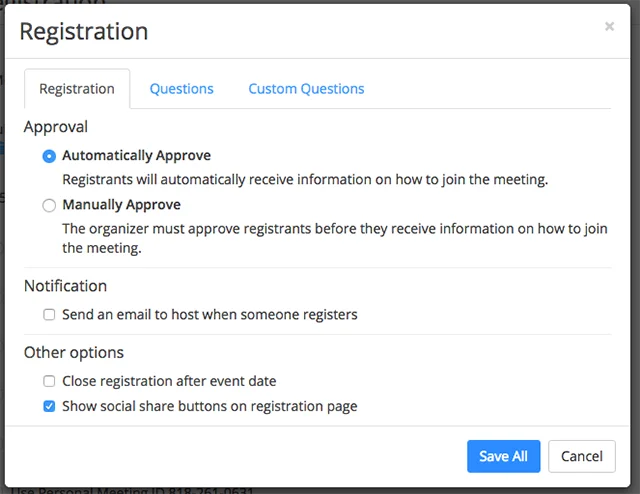Viewport: 640px width, 494px height.
Task: Click the "Send an email to host" label
Action: pos(209,315)
